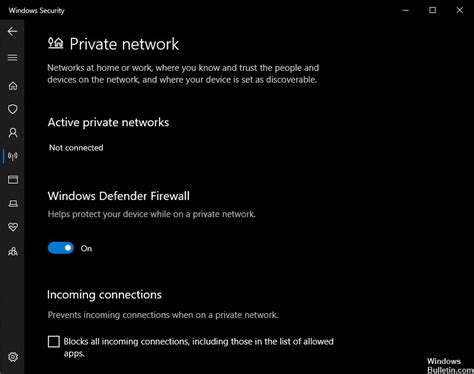Open App & browser control icon
The image size is (474, 374).
click(x=13, y=180)
